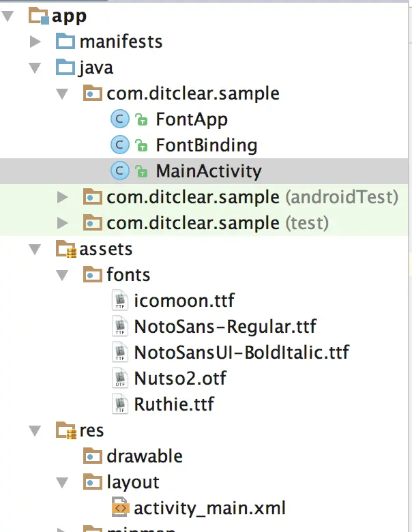412x532 pixels.
Task: Click the assets folder icon
Action: 66,250
